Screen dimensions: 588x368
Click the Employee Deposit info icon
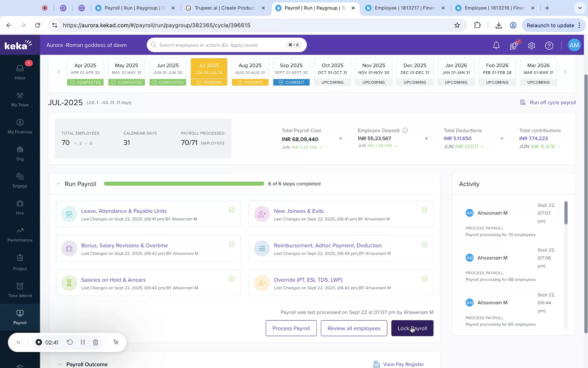click(405, 130)
